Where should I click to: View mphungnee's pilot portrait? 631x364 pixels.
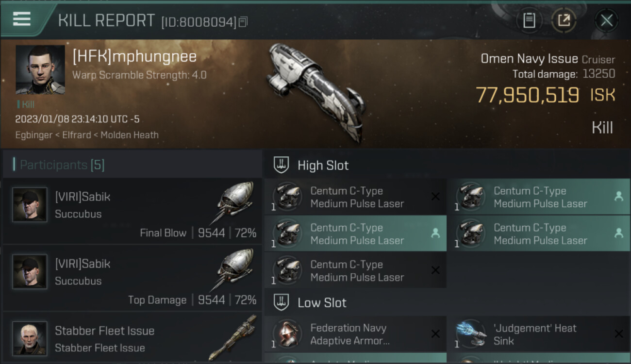click(x=40, y=70)
